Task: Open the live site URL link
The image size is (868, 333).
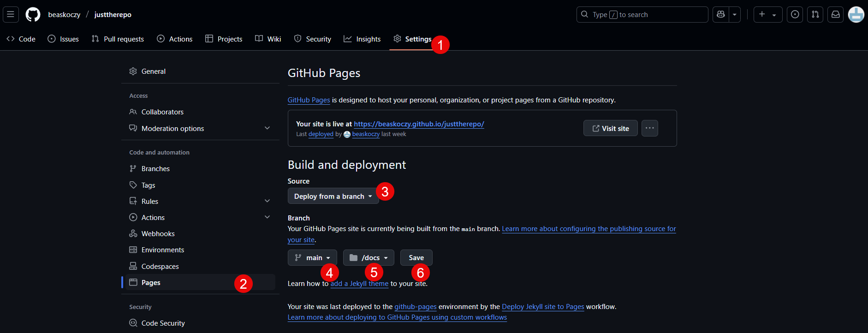Action: pyautogui.click(x=419, y=124)
